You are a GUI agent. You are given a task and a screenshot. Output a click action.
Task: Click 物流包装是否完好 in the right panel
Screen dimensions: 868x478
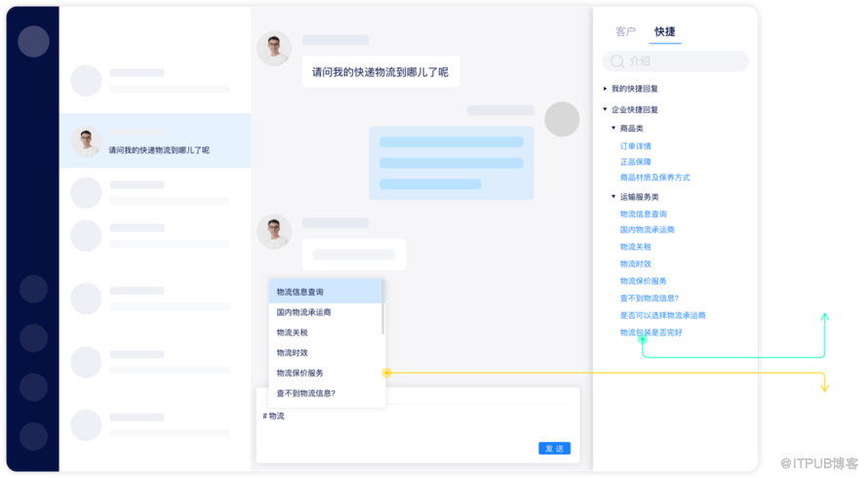coord(651,333)
